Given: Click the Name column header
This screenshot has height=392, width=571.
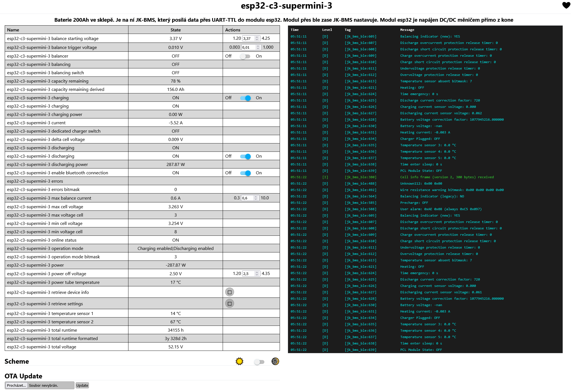Looking at the screenshot, I should [x=13, y=30].
